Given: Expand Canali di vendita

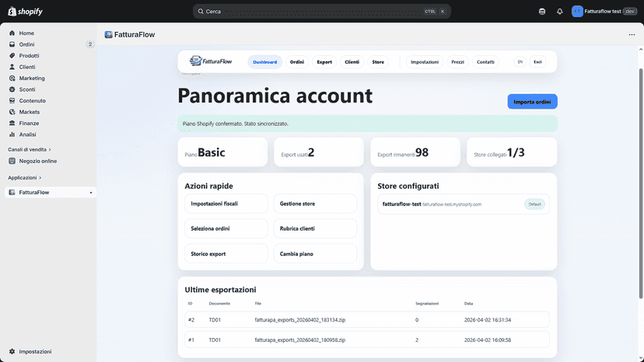Looking at the screenshot, I should coord(30,150).
